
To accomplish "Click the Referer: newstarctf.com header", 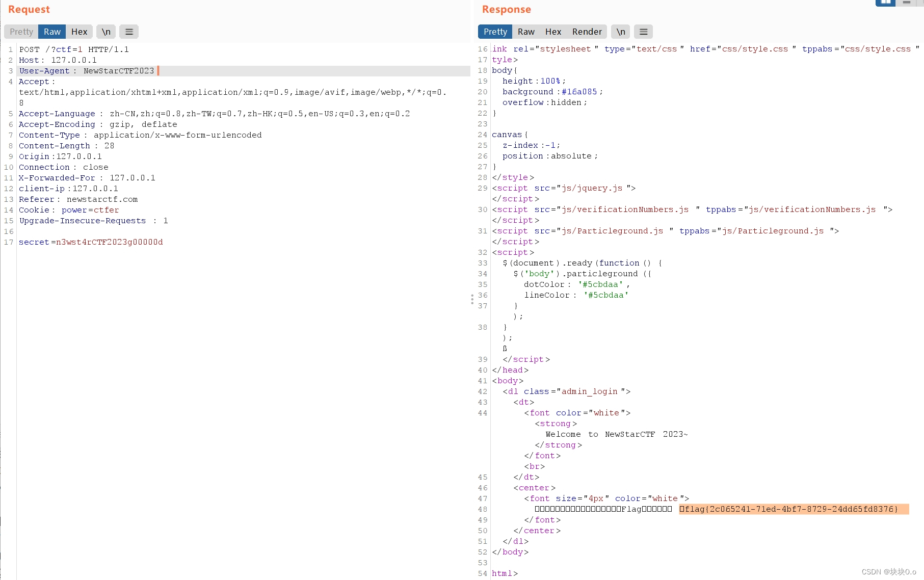I will pos(78,199).
